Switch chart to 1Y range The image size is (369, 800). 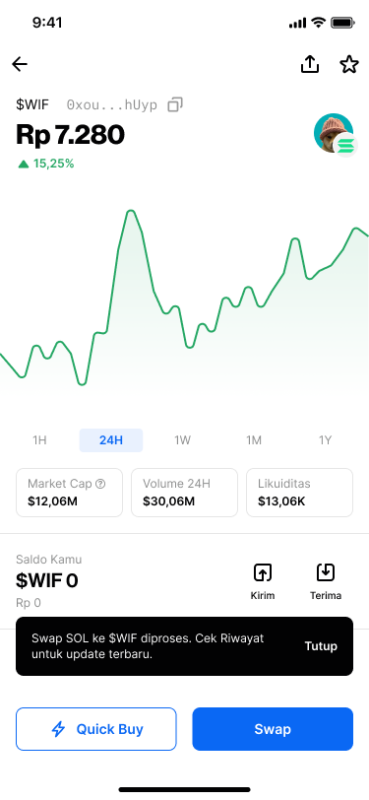(x=325, y=440)
